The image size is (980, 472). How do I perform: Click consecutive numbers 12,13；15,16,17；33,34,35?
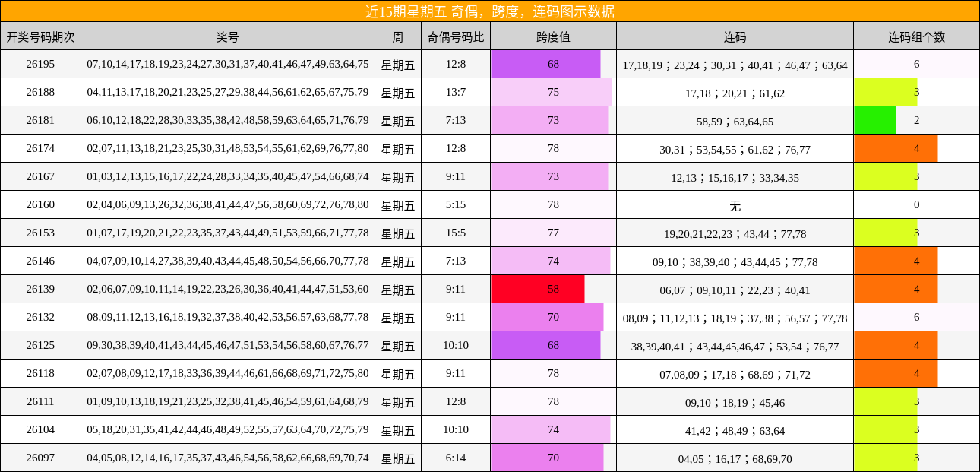pos(735,177)
